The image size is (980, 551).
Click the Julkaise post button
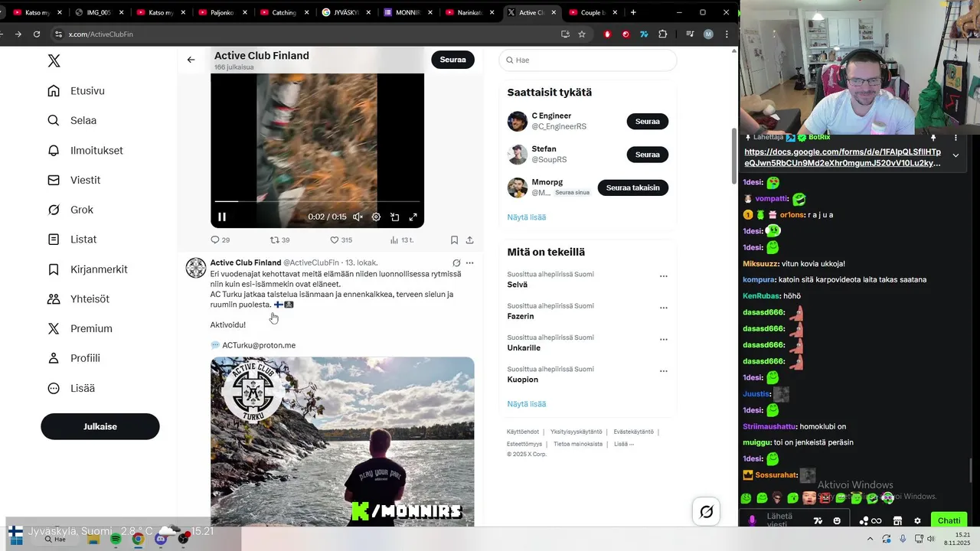pos(100,426)
